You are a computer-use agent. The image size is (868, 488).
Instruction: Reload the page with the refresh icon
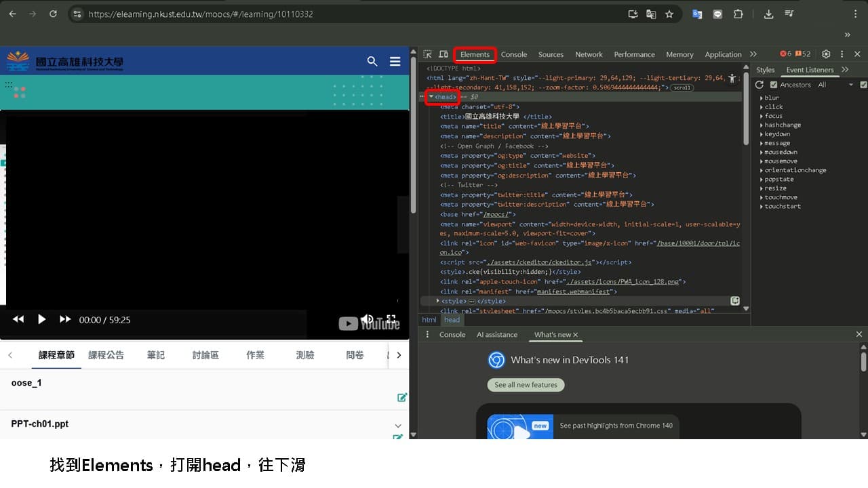pyautogui.click(x=53, y=14)
